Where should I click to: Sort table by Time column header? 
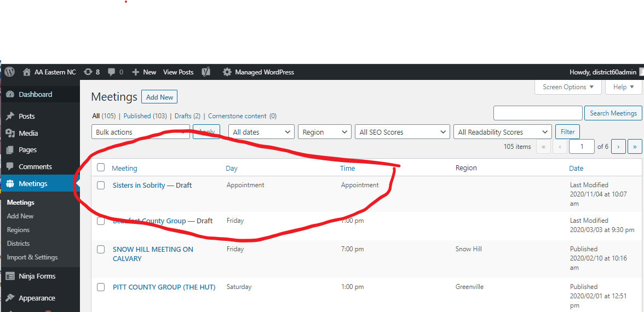(347, 169)
